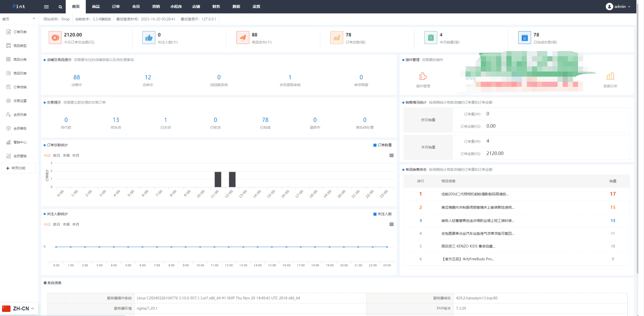Click the hamburger menu icon in header
644x316 pixels.
46,7
